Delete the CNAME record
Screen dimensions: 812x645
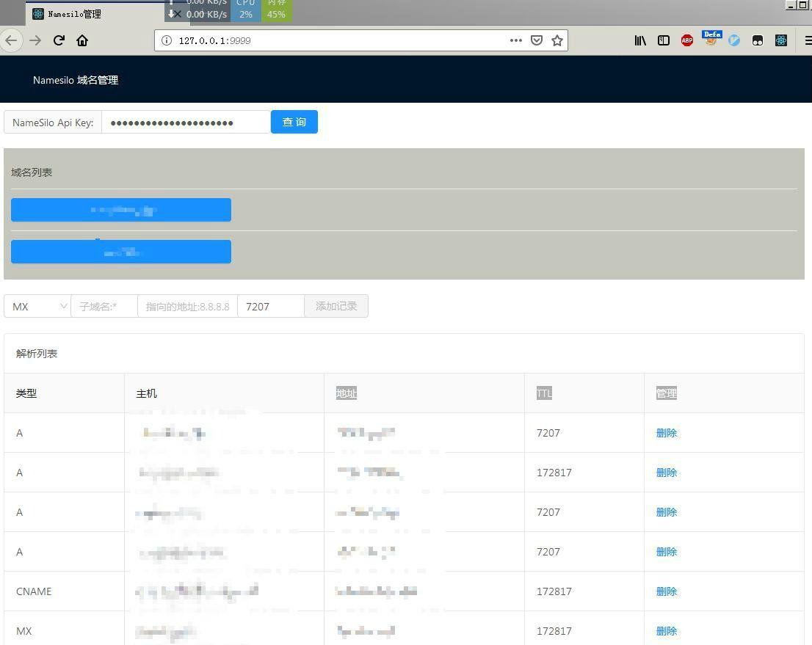666,591
